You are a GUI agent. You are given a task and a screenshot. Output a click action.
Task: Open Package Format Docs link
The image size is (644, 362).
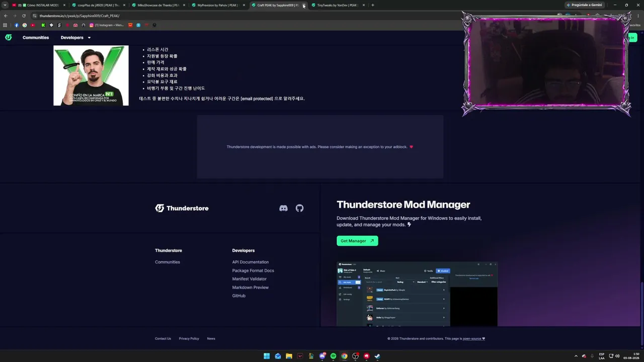[x=253, y=270]
